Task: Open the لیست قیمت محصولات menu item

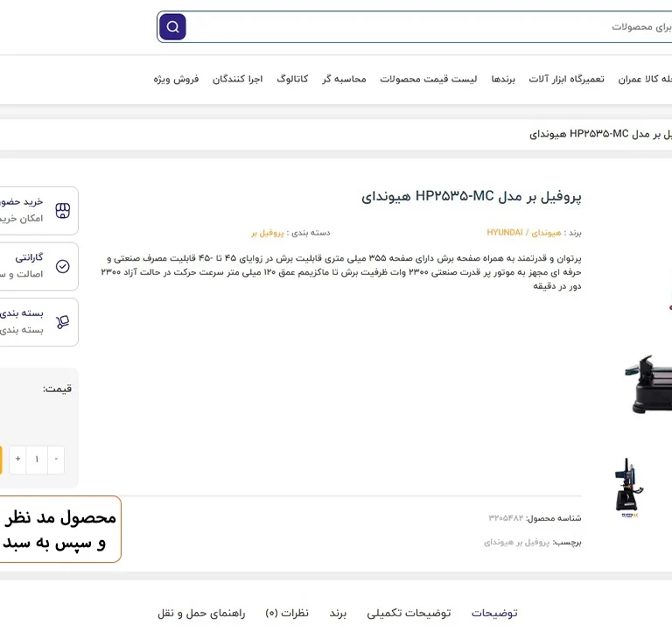Action: click(x=429, y=79)
